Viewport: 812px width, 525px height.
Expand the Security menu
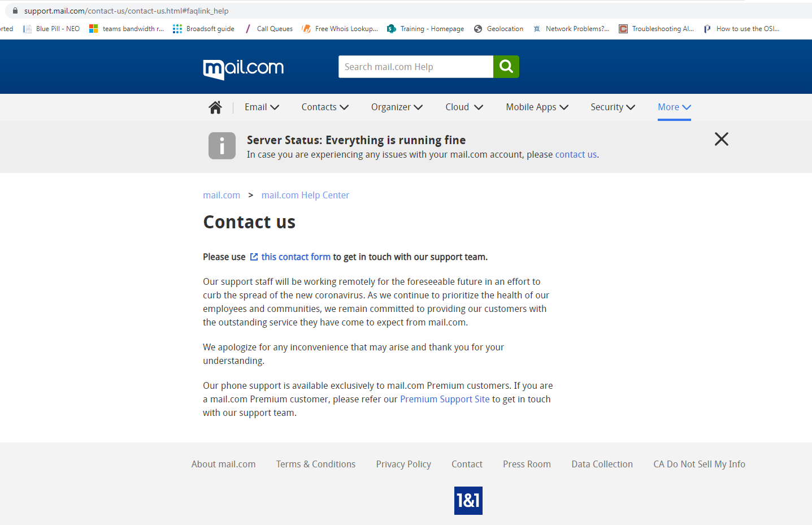613,107
